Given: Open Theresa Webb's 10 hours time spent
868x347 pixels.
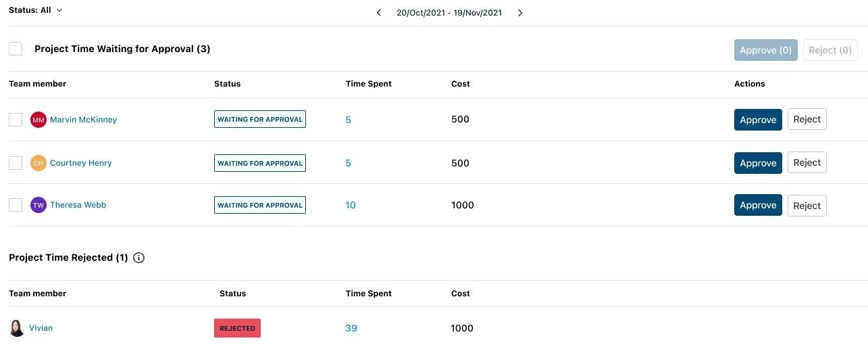Looking at the screenshot, I should (351, 205).
